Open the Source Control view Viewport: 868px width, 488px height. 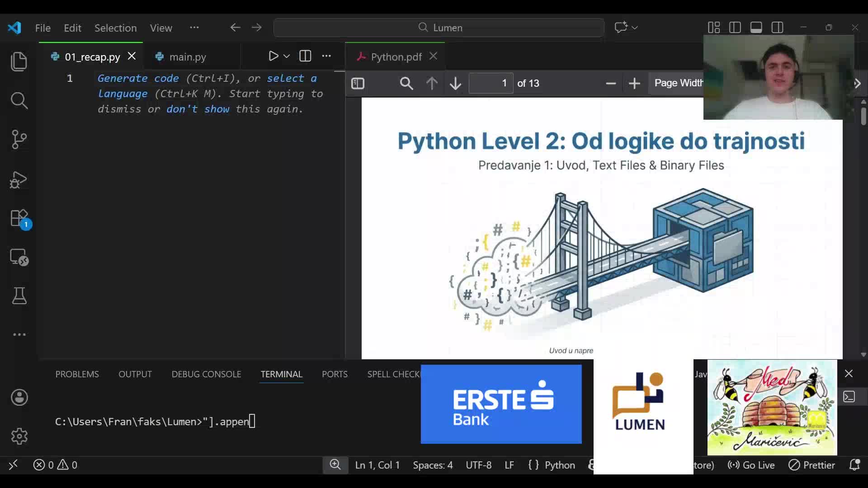pos(19,140)
